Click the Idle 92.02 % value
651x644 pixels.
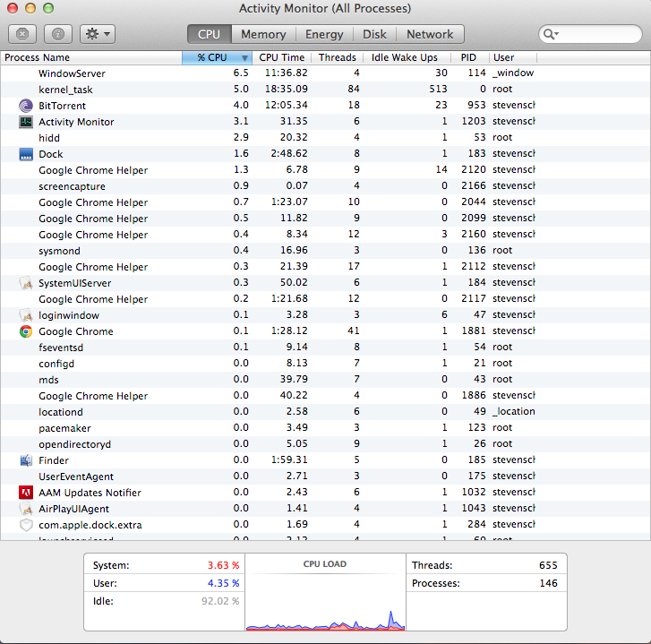pyautogui.click(x=220, y=601)
